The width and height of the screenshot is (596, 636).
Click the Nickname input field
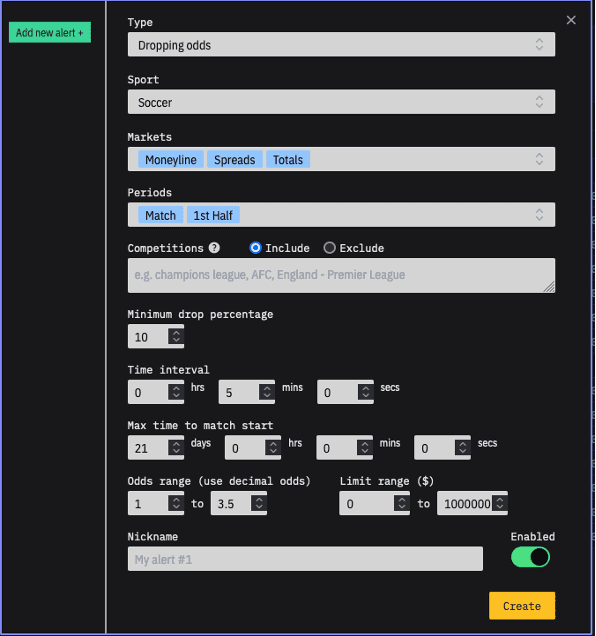tap(305, 559)
